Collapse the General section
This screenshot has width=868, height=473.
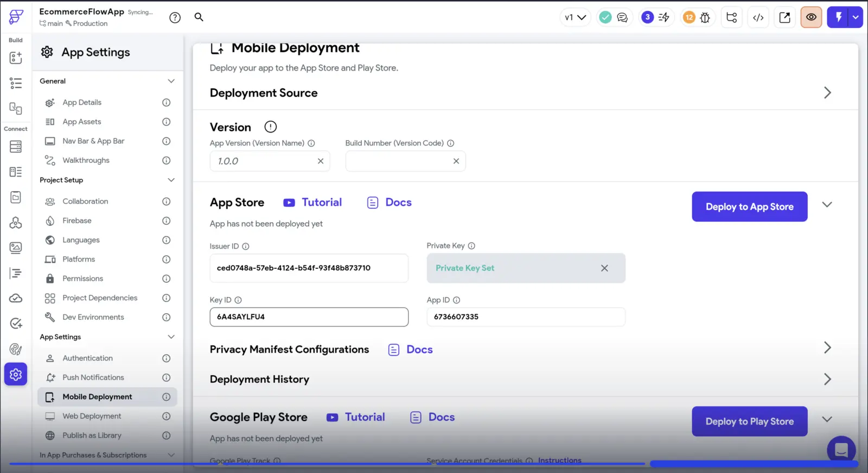(171, 81)
